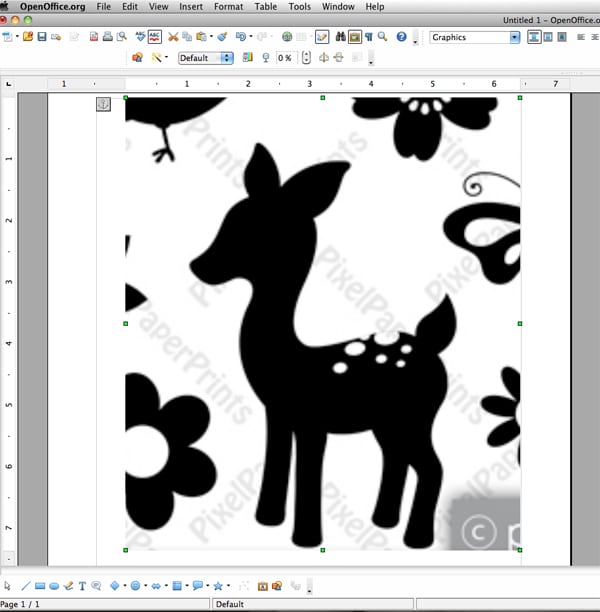This screenshot has width=600, height=612.
Task: Expand the Undo history dropdown arrow
Action: tap(250, 37)
